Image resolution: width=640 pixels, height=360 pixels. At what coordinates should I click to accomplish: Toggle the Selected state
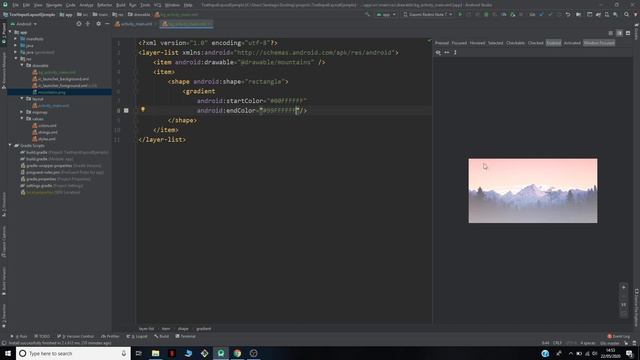click(496, 43)
